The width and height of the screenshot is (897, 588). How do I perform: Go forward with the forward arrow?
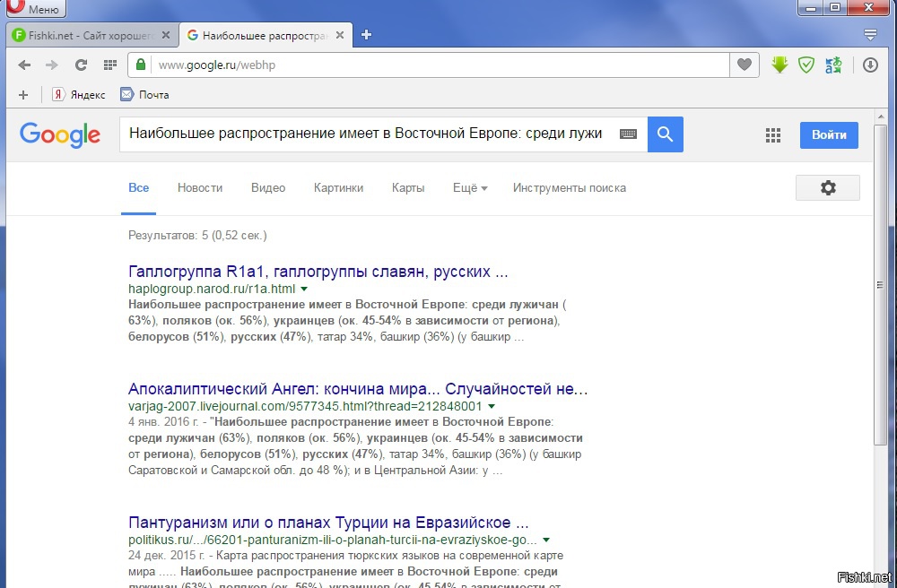click(51, 65)
